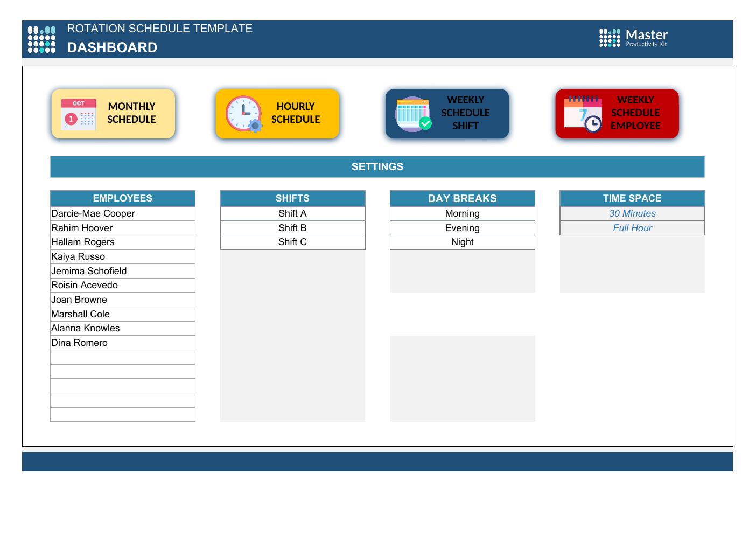Image resolution: width=756 pixels, height=535 pixels.
Task: Select employee cell Joan Browne
Action: [123, 300]
